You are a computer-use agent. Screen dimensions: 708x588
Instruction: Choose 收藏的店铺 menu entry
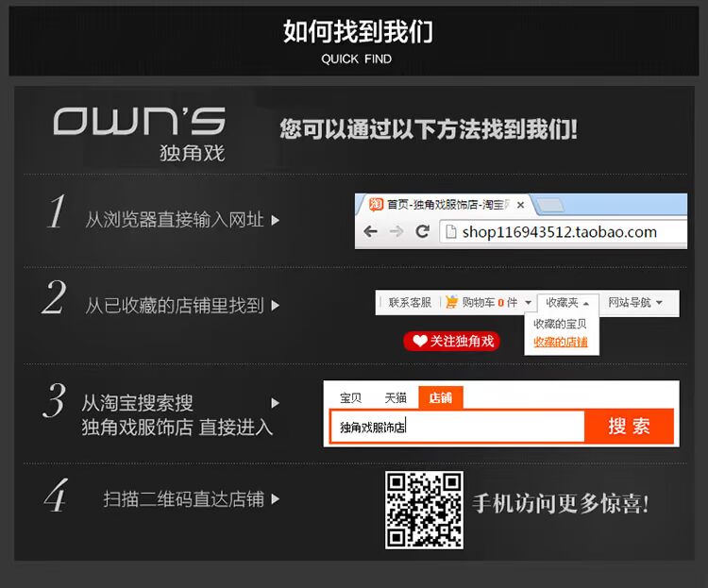click(561, 342)
